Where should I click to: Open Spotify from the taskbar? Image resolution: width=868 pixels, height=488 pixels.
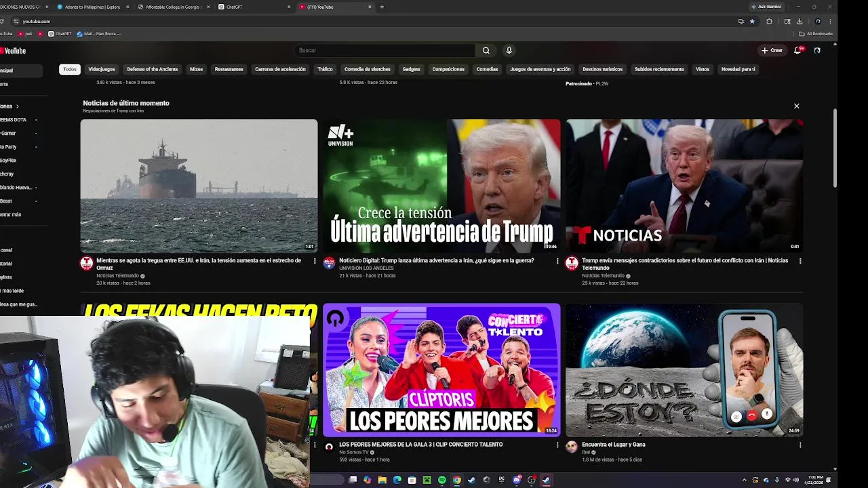(x=442, y=480)
